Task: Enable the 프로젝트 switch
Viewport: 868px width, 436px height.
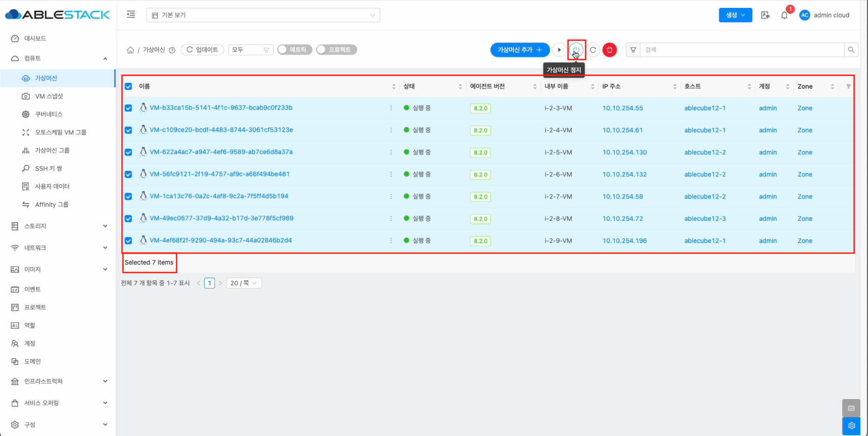Action: [336, 49]
